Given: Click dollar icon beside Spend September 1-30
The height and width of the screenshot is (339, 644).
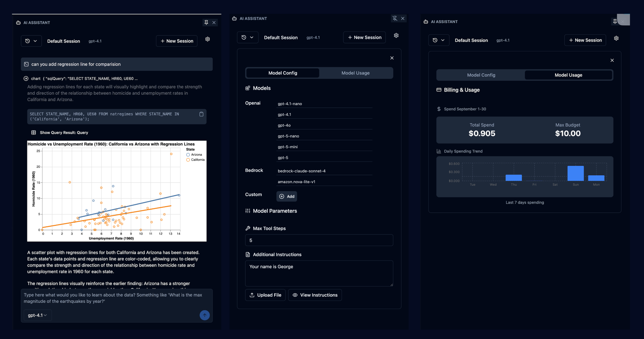Looking at the screenshot, I should tap(439, 109).
